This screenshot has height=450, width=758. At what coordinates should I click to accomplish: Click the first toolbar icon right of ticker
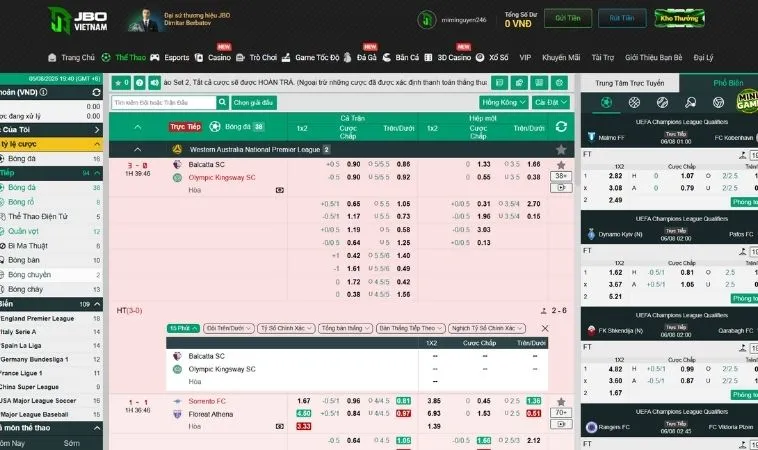(499, 83)
